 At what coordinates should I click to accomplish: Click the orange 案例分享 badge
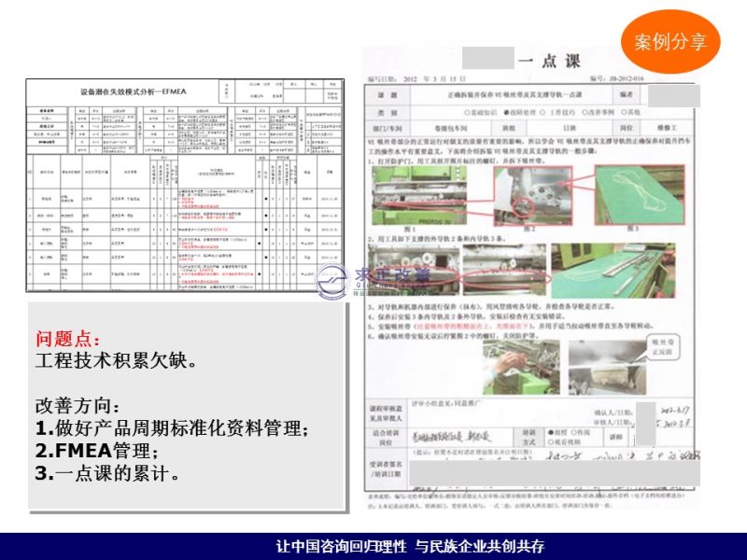[x=669, y=42]
